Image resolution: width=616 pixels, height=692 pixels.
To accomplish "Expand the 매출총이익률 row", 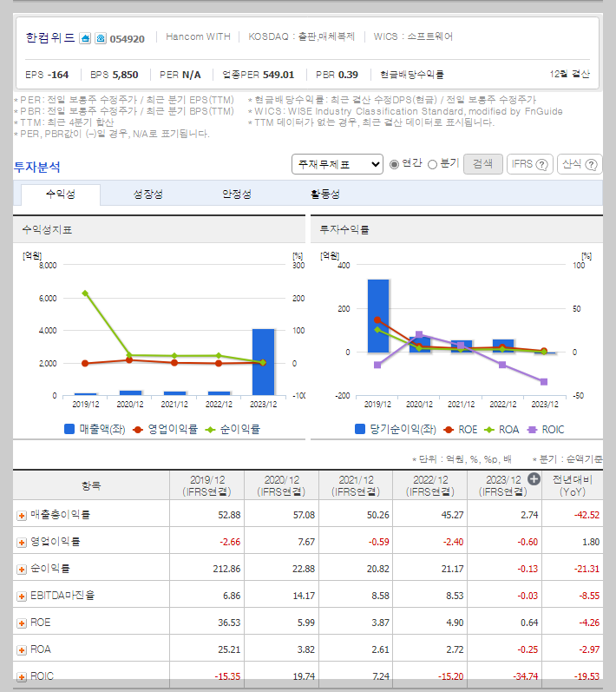I will coord(21,516).
